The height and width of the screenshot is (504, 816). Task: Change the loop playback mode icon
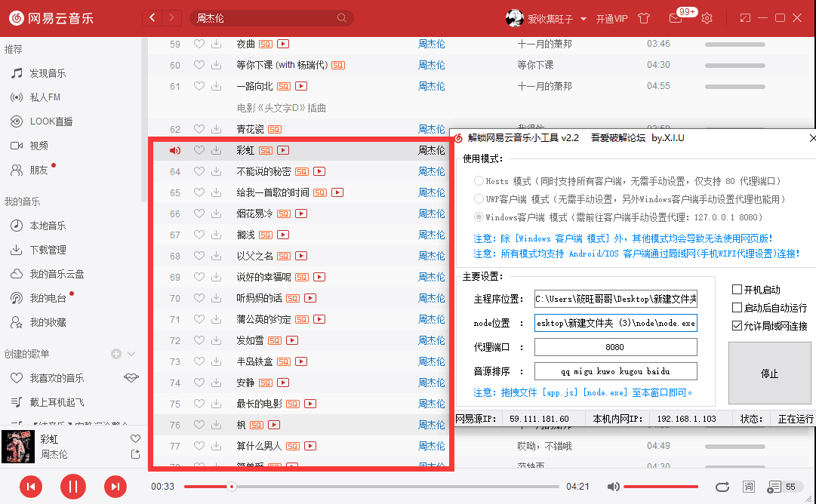pyautogui.click(x=722, y=487)
